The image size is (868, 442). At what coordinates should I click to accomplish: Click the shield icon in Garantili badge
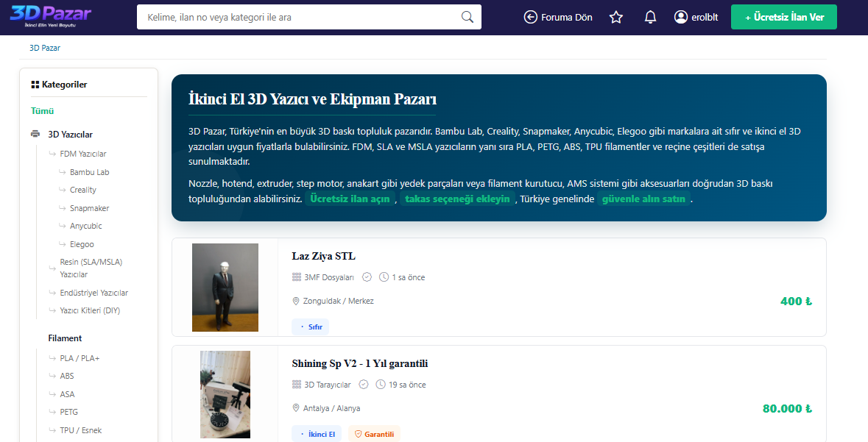[x=358, y=434]
